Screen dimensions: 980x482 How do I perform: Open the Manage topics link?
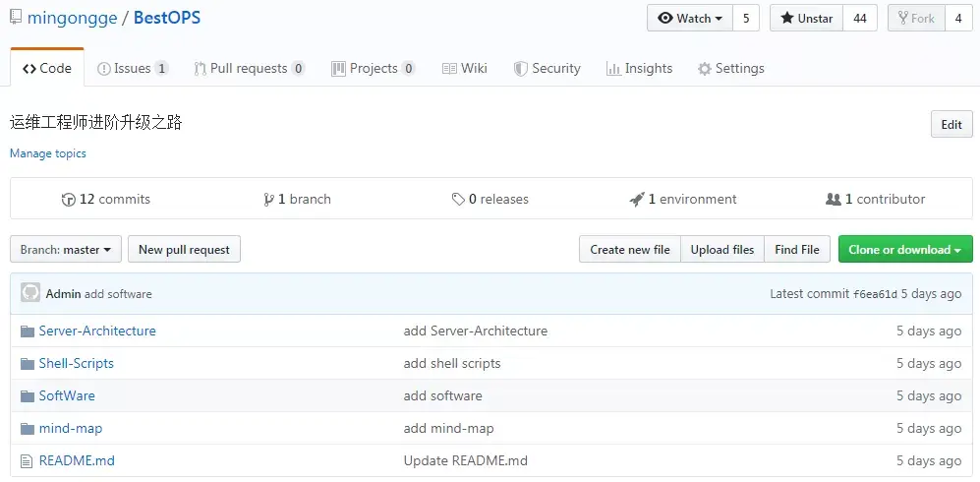48,153
